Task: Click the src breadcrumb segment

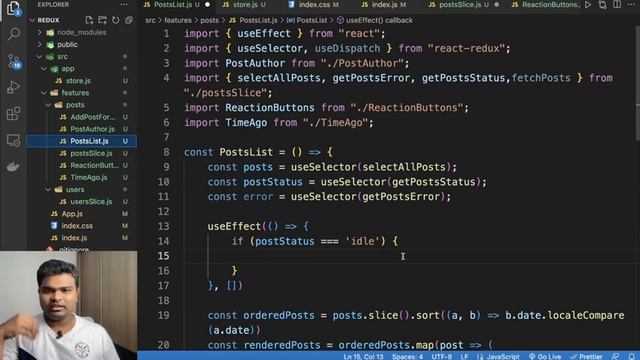Action: click(x=150, y=20)
